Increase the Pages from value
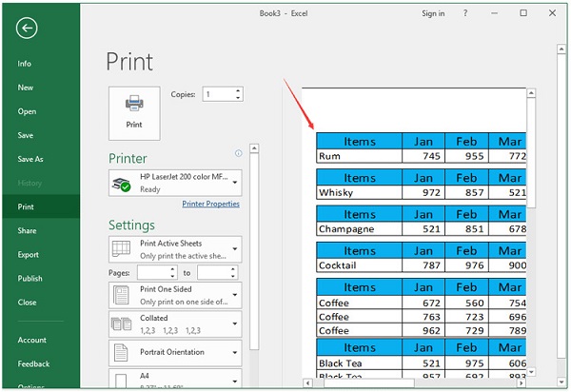This screenshot has height=392, width=571. [172, 269]
